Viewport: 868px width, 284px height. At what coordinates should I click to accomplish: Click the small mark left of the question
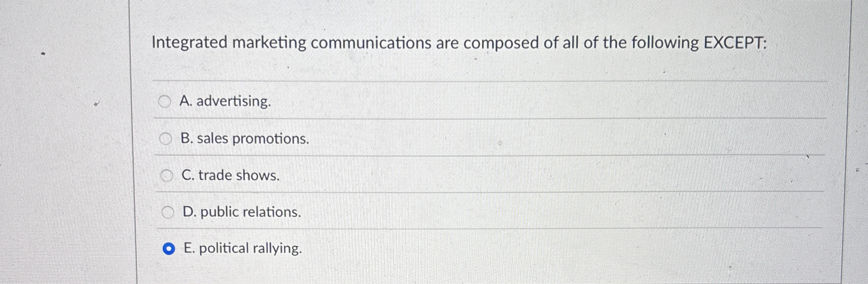coord(43,54)
